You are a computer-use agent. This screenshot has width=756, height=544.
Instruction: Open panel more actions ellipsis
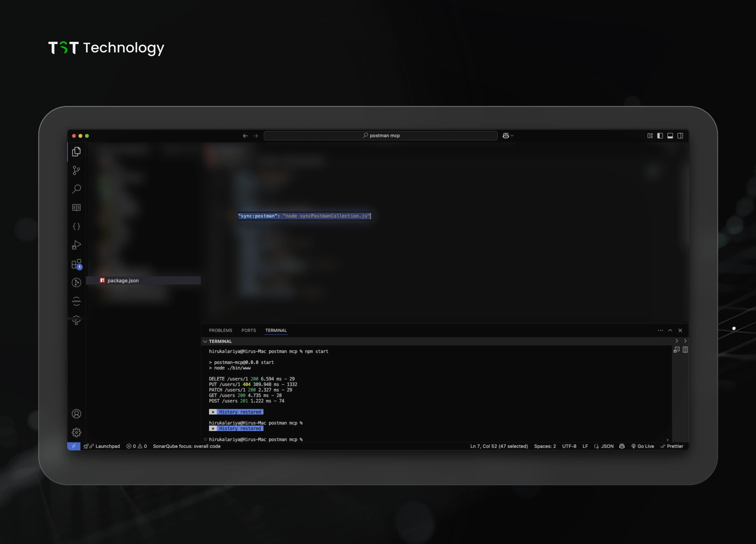[x=660, y=330]
